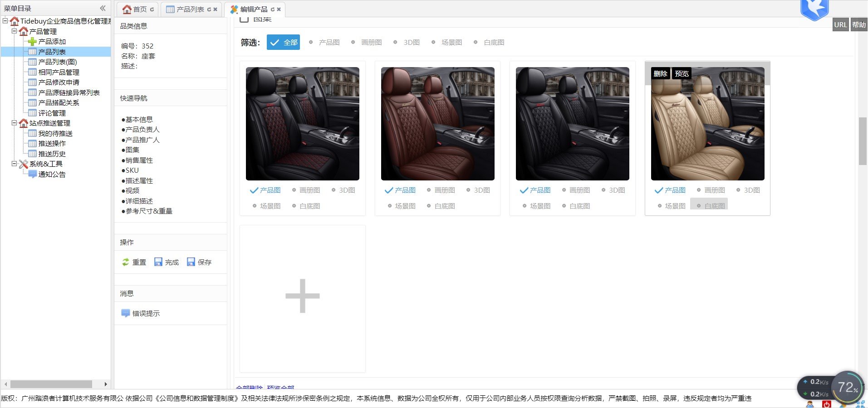868x408 pixels.
Task: Click the 完成 floppy disk icon
Action: pyautogui.click(x=158, y=262)
